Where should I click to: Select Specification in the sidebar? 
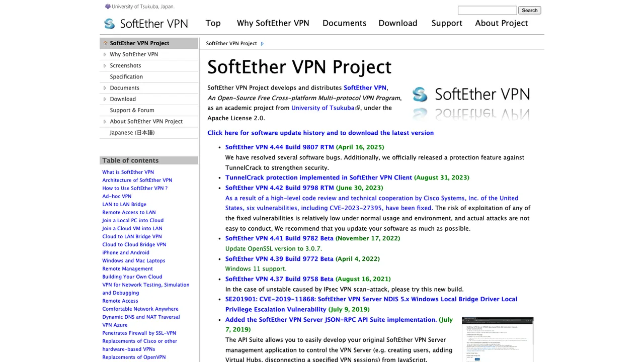click(126, 76)
